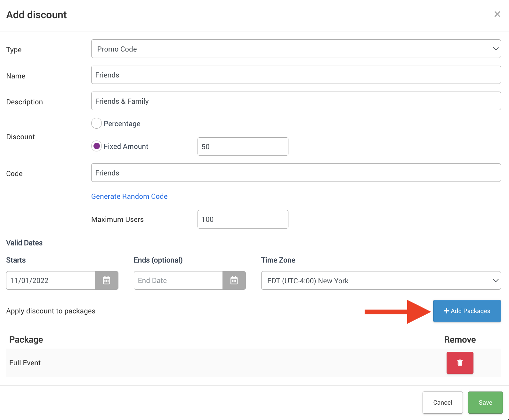Close the Add discount dialog
509x420 pixels.
click(x=497, y=14)
